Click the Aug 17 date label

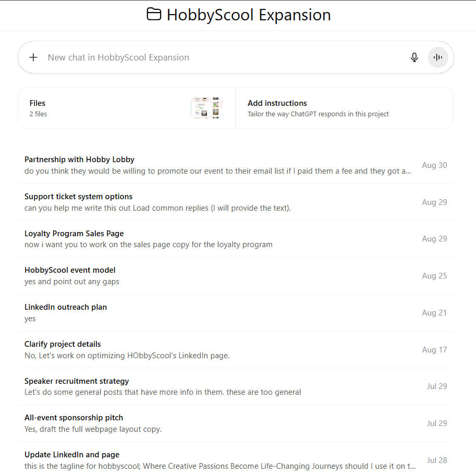[x=434, y=350]
